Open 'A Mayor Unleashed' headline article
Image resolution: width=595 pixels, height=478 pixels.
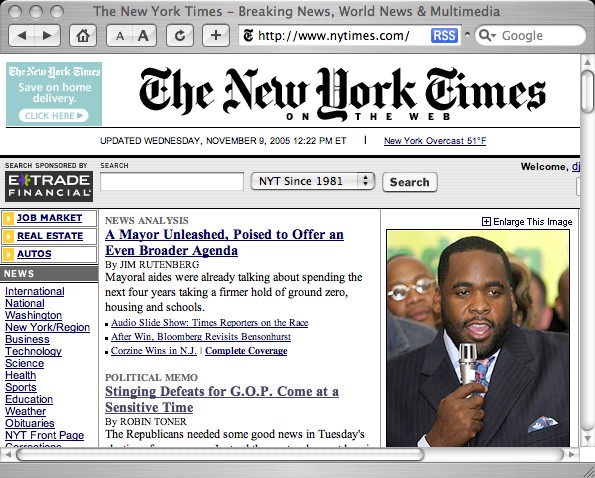click(x=224, y=242)
